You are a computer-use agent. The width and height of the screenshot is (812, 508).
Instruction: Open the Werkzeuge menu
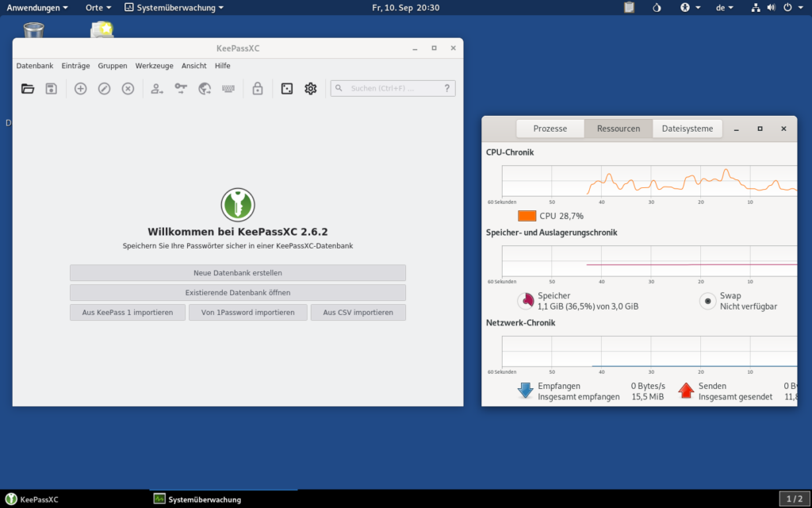tap(155, 66)
